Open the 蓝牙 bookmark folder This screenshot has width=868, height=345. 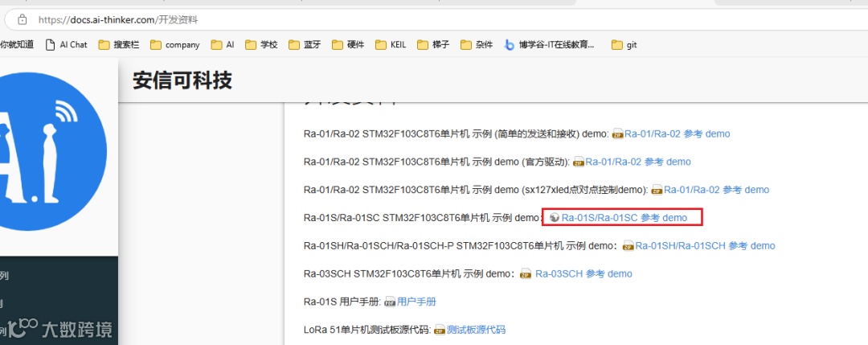pyautogui.click(x=305, y=45)
